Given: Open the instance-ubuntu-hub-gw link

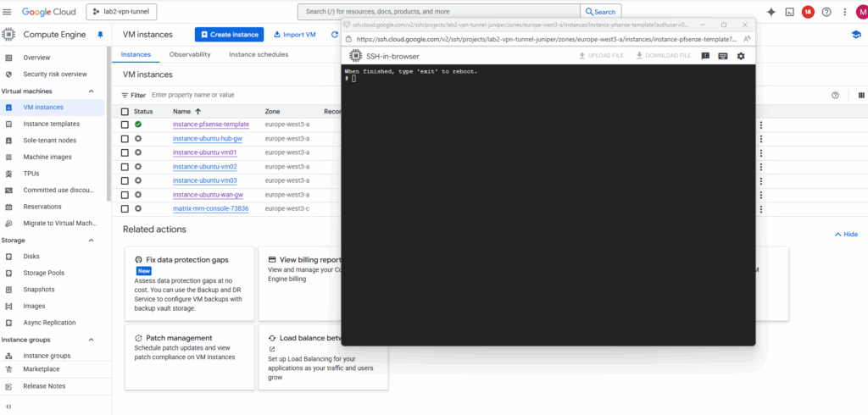Looking at the screenshot, I should click(x=208, y=139).
